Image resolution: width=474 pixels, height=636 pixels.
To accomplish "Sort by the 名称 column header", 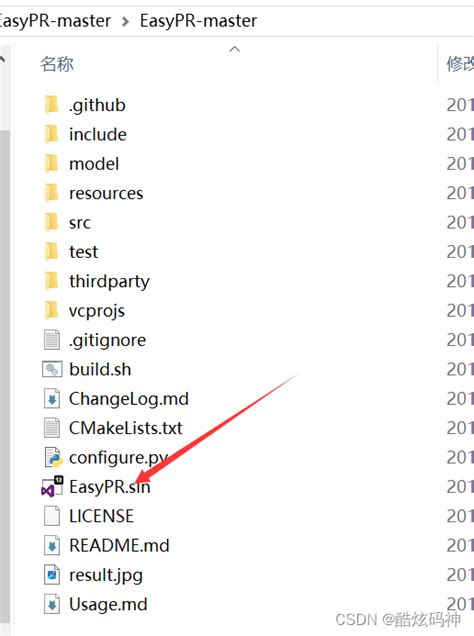I will 57,64.
